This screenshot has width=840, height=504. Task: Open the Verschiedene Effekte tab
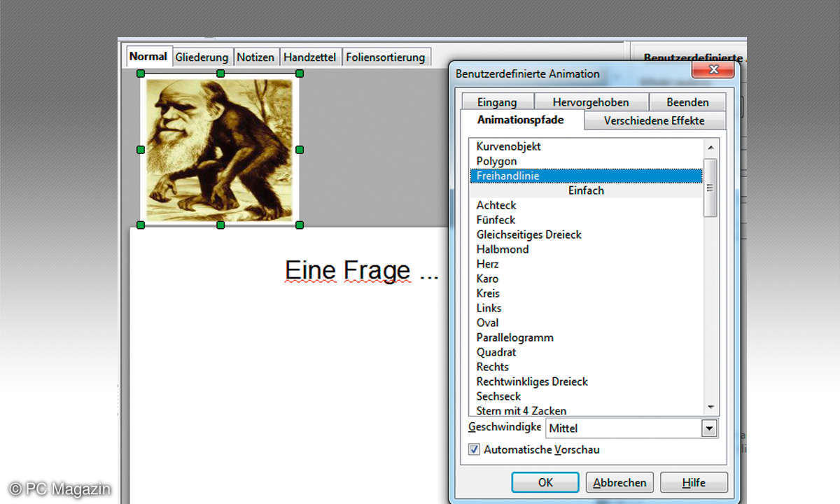point(654,120)
